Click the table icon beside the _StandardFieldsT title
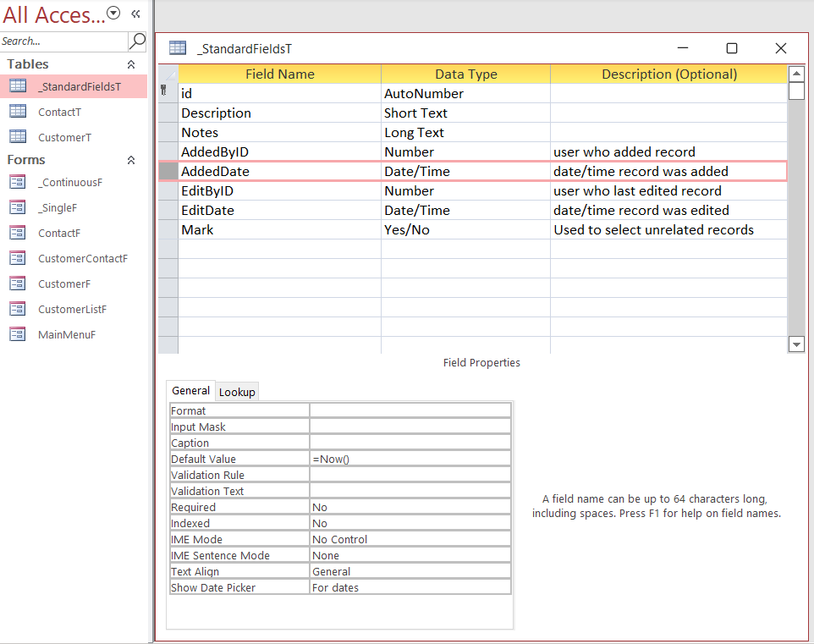 [x=177, y=48]
